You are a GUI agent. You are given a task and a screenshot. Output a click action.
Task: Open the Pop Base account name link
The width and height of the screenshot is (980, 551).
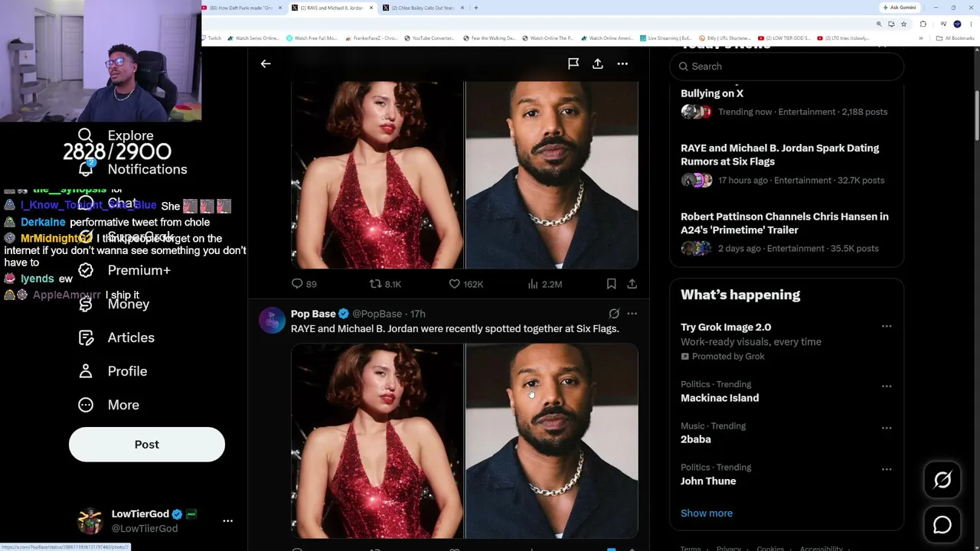pos(313,314)
